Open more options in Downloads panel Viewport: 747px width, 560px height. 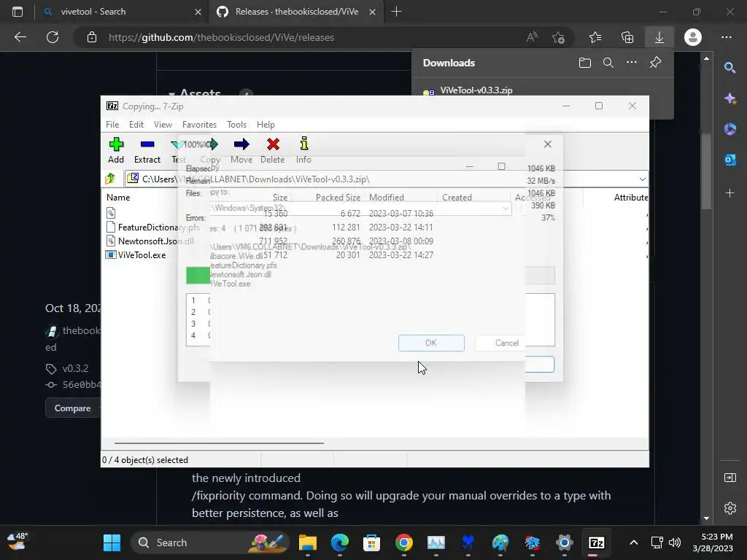pos(632,63)
